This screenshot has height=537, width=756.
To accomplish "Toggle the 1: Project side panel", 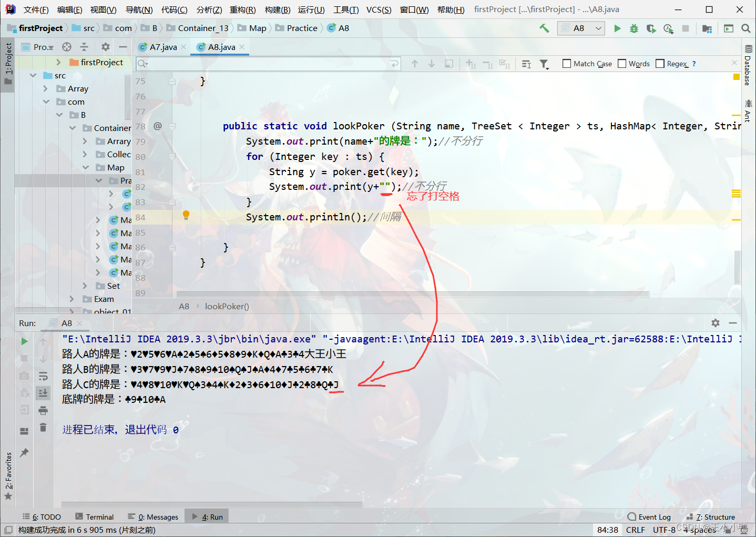I will pyautogui.click(x=8, y=64).
